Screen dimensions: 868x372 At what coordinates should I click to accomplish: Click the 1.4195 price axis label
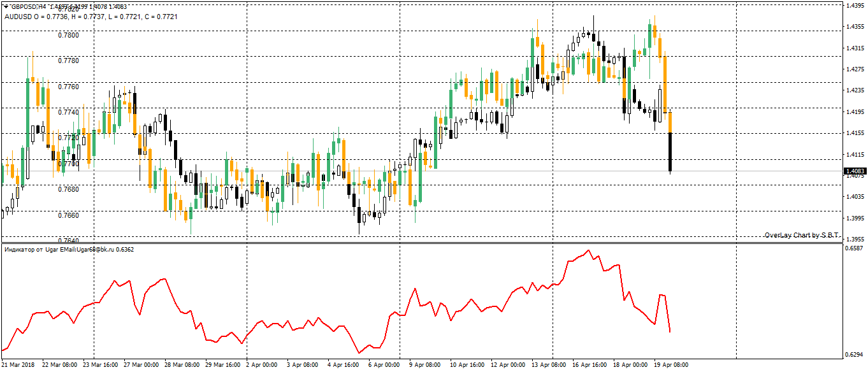coord(854,111)
